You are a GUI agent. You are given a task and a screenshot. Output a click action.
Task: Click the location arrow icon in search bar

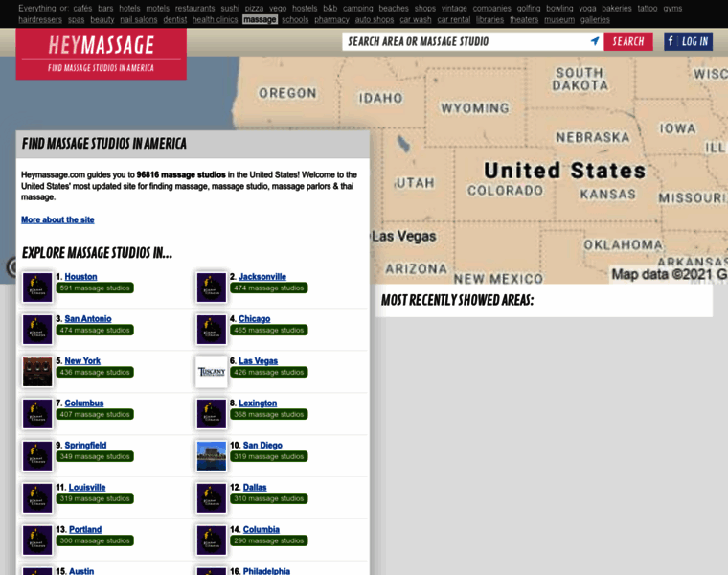click(x=595, y=41)
